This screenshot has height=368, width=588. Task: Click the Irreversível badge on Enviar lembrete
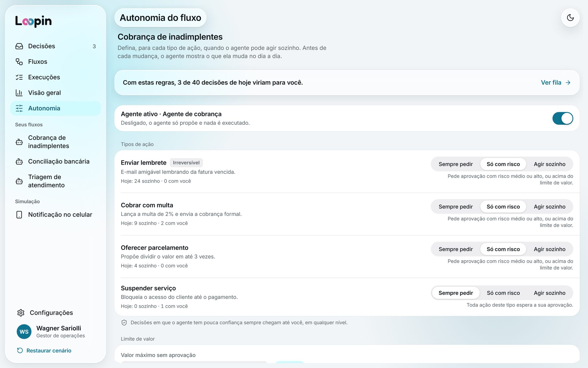coord(186,163)
